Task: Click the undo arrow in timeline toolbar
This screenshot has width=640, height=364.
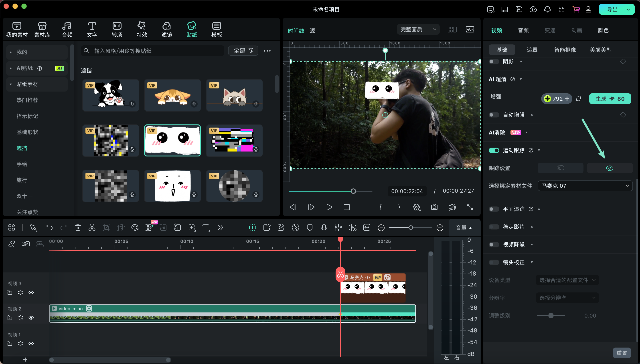Action: click(x=49, y=228)
